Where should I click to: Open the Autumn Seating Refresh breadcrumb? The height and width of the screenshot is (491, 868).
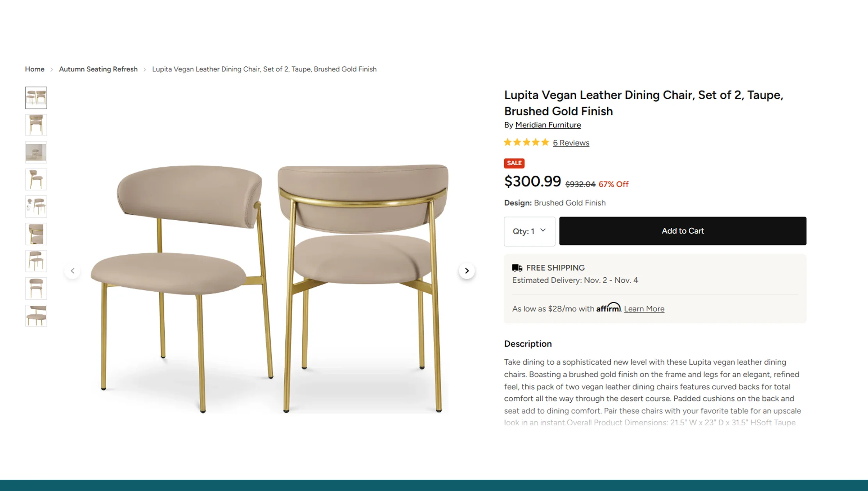(x=98, y=69)
